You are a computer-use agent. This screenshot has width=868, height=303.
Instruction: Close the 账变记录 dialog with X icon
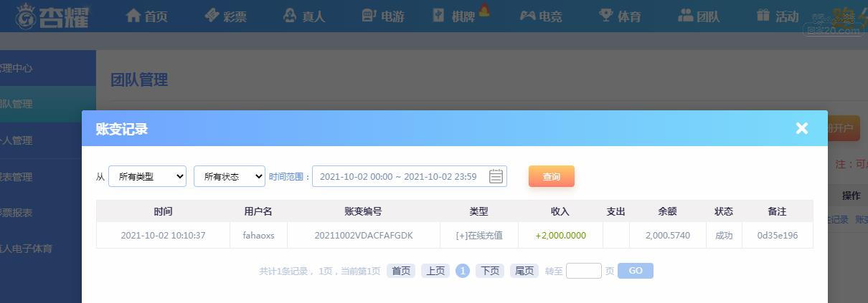801,128
